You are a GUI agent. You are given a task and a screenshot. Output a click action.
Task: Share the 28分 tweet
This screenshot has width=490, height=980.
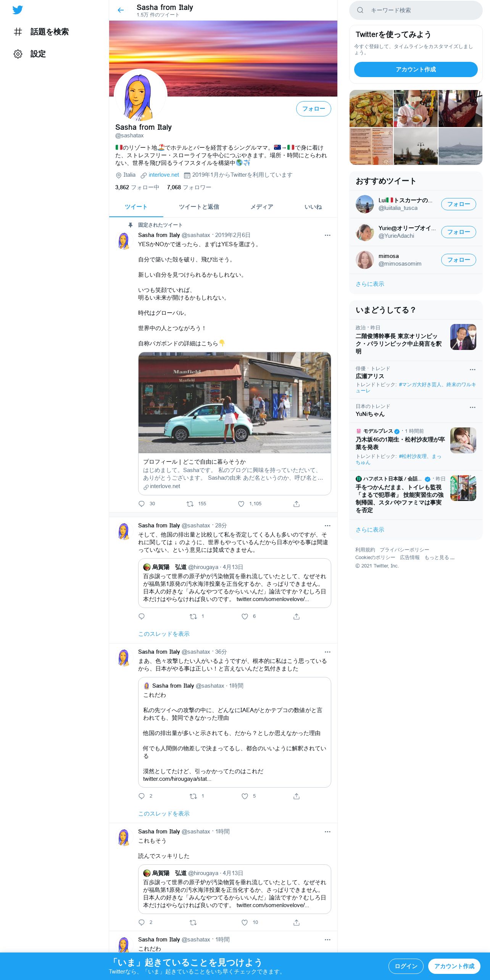pos(297,616)
